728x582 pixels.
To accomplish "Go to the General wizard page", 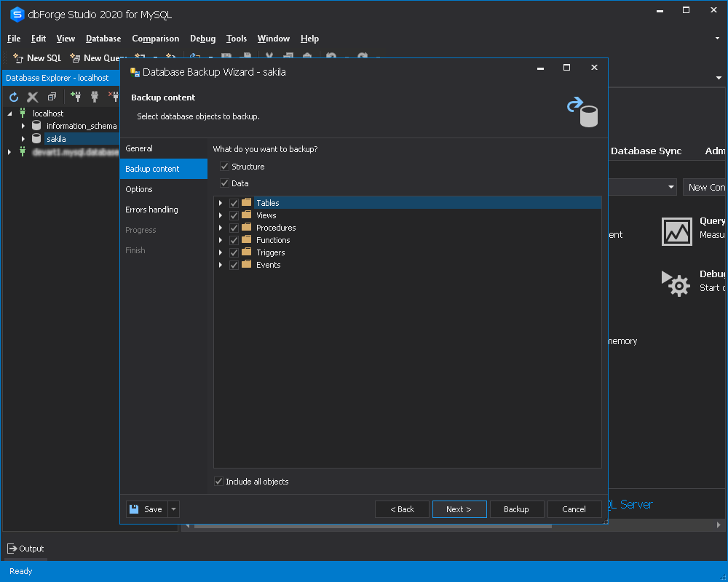I will 163,148.
